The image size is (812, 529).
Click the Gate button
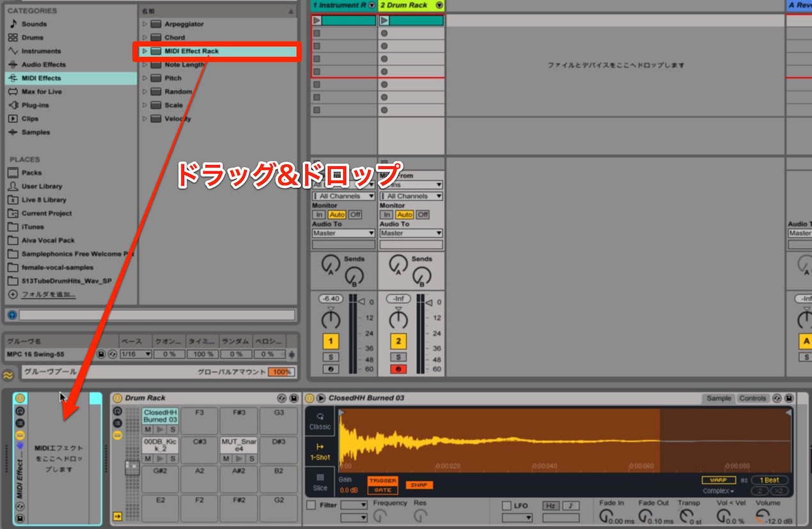382,489
